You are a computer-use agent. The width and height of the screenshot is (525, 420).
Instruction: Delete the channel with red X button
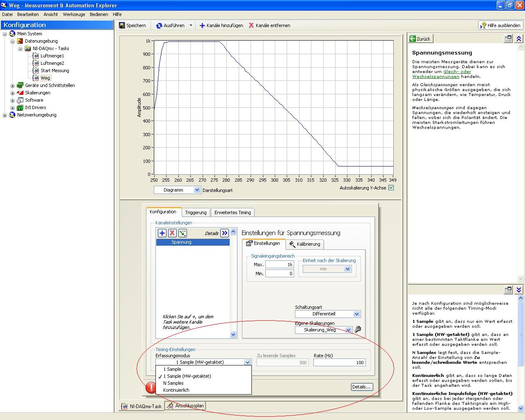click(172, 233)
